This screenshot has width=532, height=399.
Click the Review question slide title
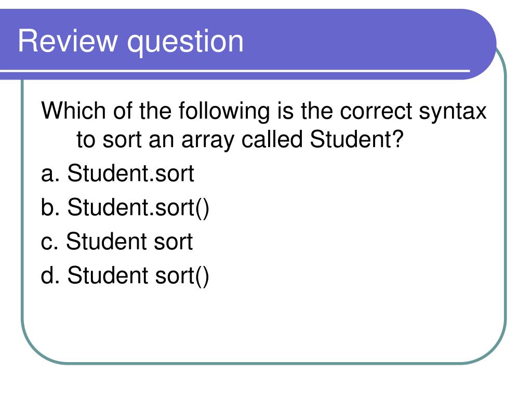coord(130,42)
